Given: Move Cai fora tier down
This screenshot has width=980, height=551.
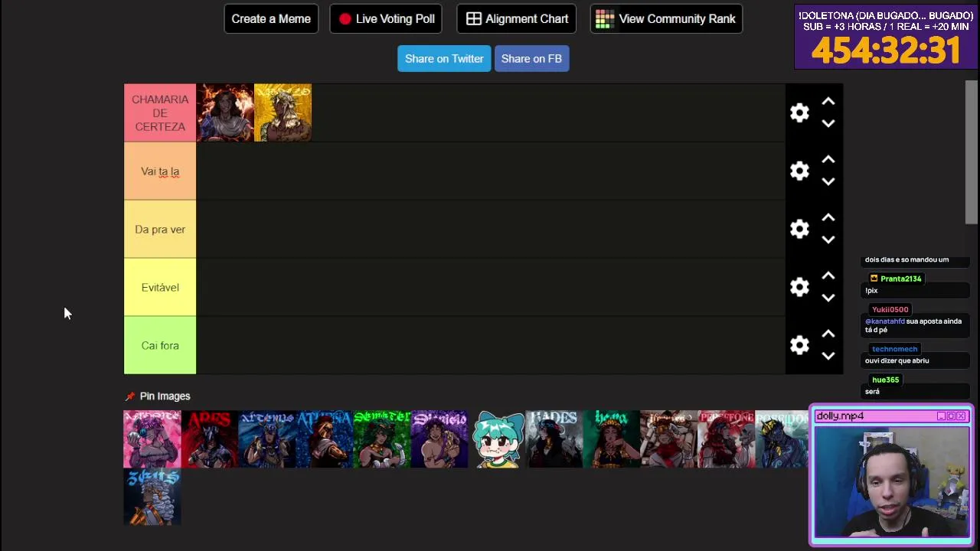Looking at the screenshot, I should point(828,356).
